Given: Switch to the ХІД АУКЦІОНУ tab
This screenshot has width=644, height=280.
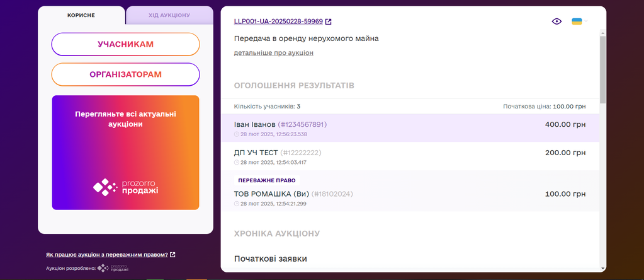Looking at the screenshot, I should click(x=169, y=15).
